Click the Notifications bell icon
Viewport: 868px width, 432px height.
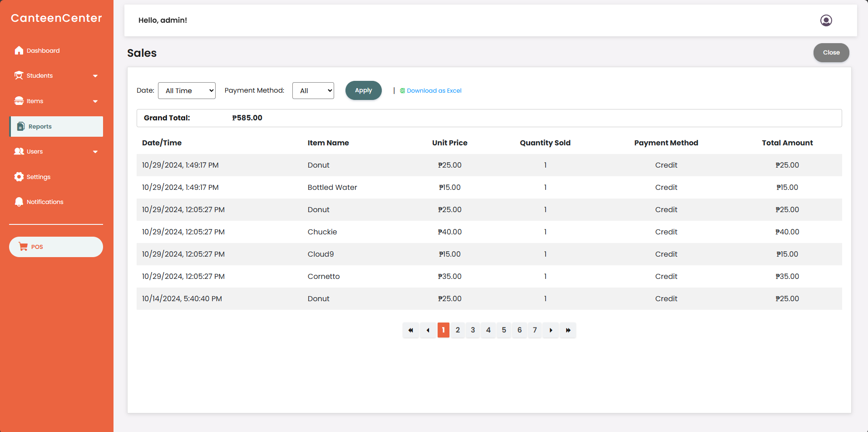click(19, 202)
